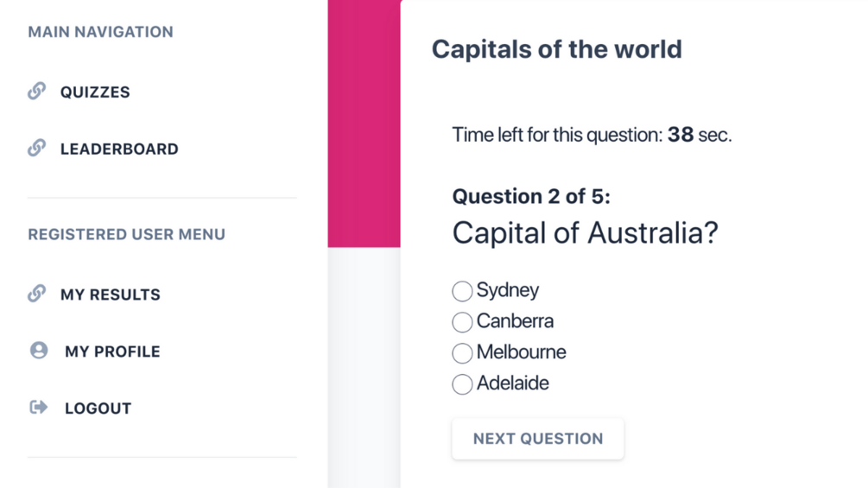Click the Melbourne answer label text
This screenshot has width=868, height=488.
pos(522,352)
